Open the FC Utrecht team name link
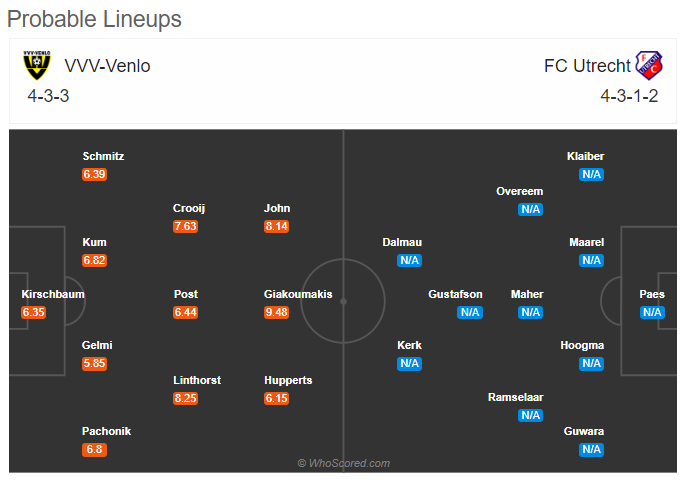 click(587, 66)
